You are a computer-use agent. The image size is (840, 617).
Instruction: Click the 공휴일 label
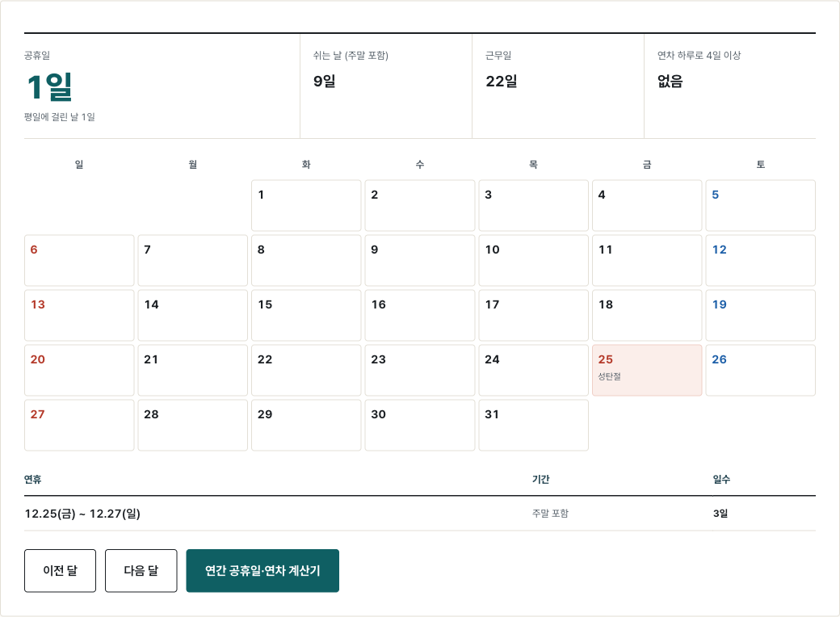pyautogui.click(x=37, y=55)
